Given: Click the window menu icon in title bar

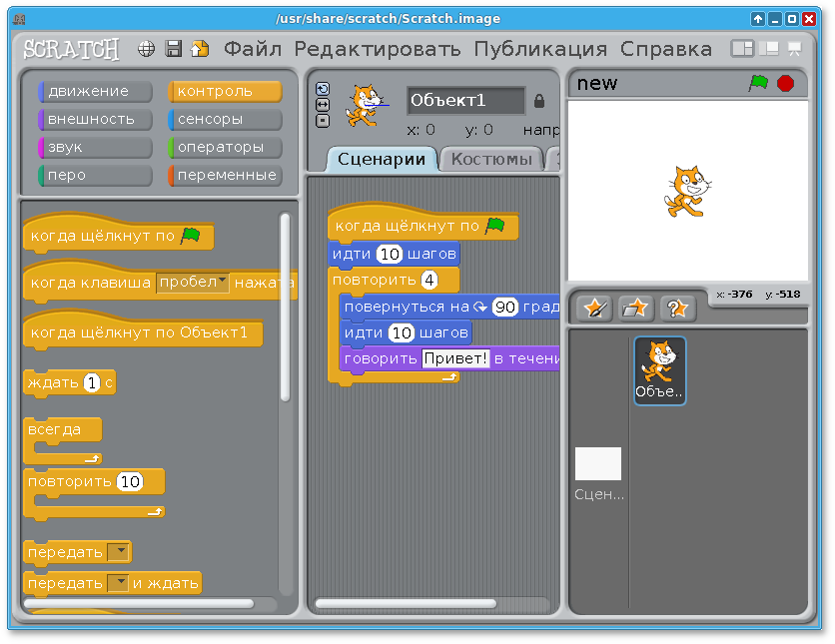Looking at the screenshot, I should [19, 20].
